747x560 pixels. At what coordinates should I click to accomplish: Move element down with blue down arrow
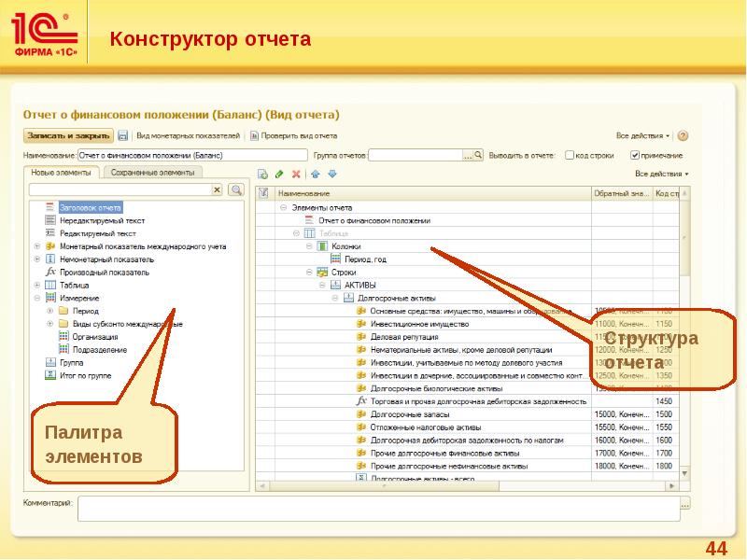[x=331, y=174]
